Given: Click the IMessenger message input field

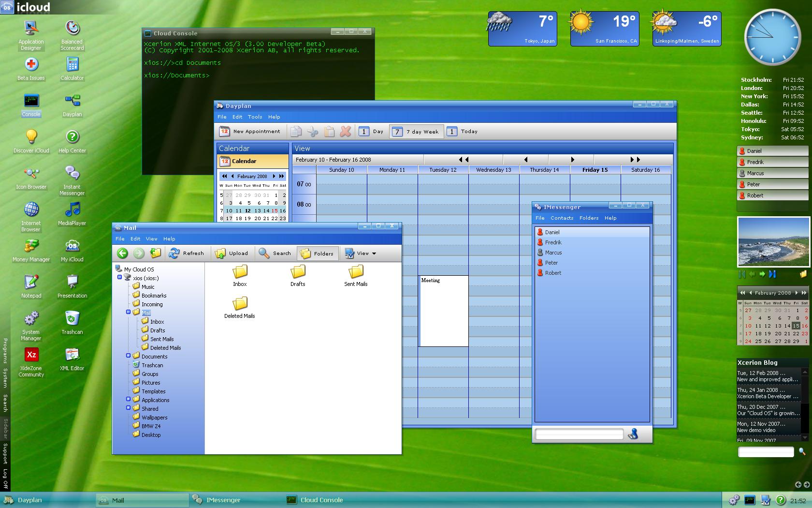Looking at the screenshot, I should 579,434.
